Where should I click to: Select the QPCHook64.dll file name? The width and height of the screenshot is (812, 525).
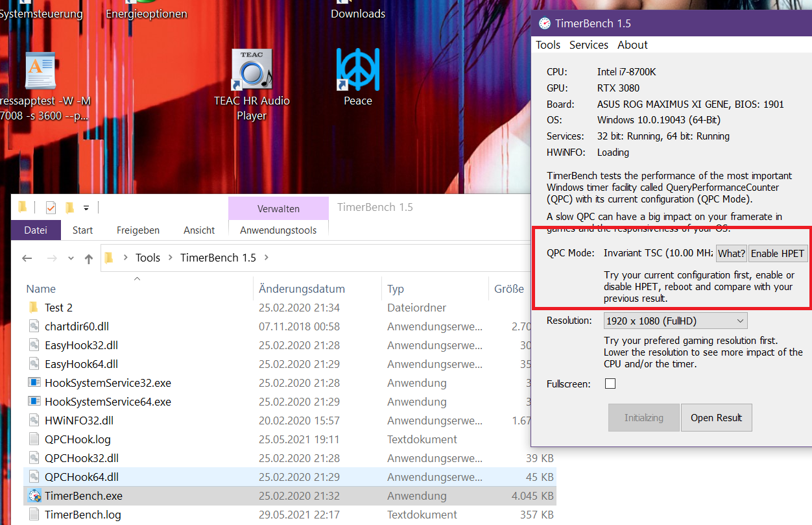82,477
